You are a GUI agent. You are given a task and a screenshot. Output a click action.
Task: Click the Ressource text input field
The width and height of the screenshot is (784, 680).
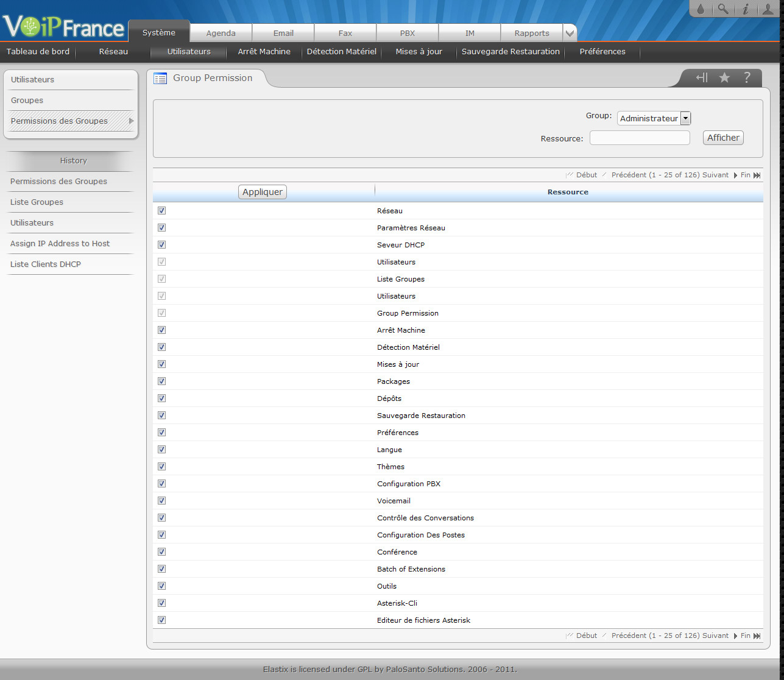coord(640,138)
